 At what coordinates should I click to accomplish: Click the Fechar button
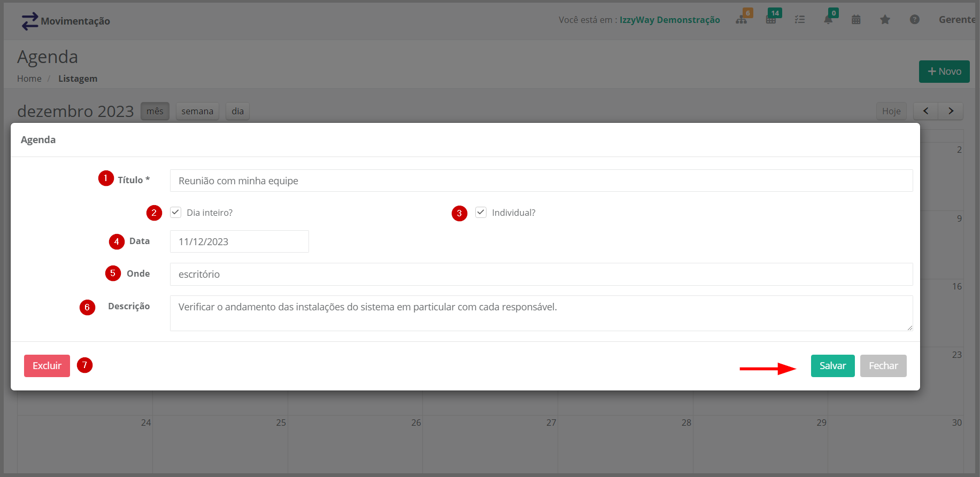[x=883, y=366]
